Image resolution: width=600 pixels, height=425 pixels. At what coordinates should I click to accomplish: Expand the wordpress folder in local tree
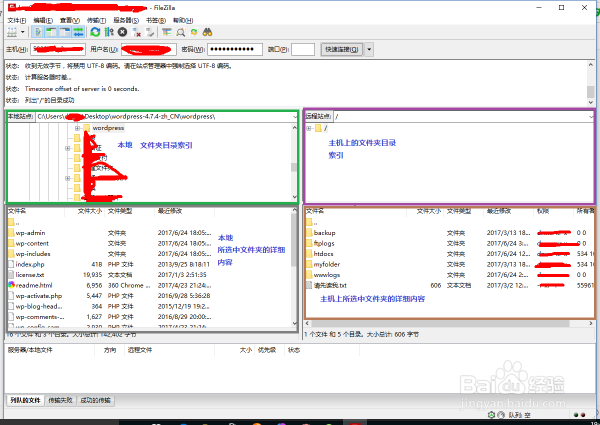click(77, 128)
